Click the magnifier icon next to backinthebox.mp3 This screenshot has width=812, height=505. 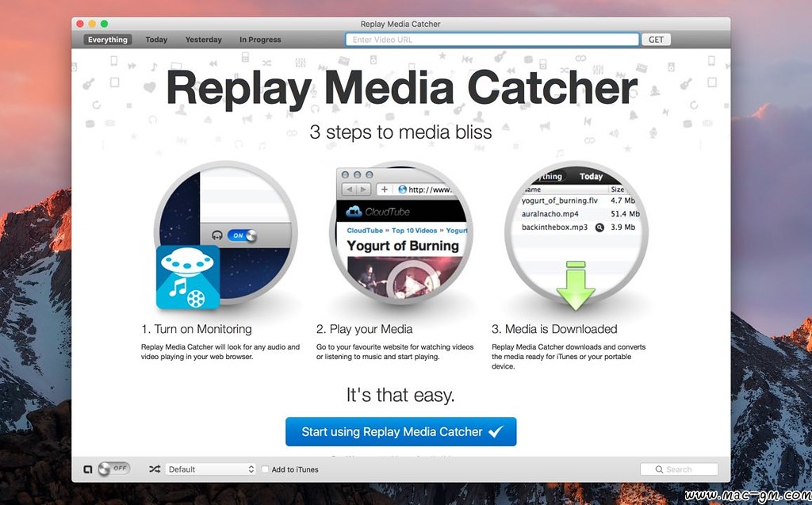pos(599,228)
